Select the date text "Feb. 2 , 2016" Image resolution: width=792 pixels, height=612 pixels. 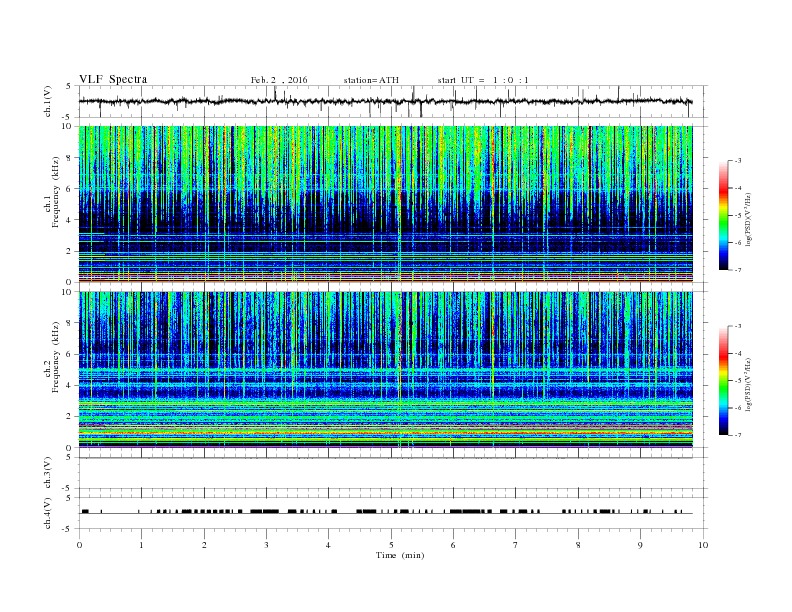pos(279,80)
